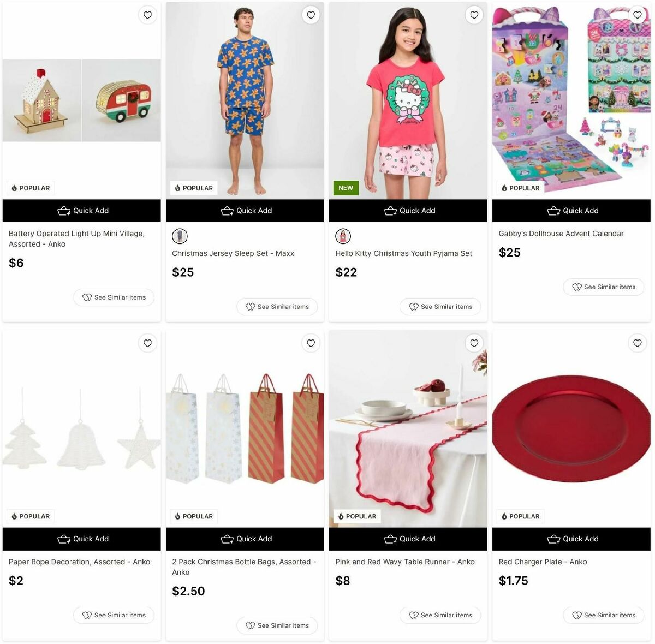Open the Christmas Jersey Sleep Set - Maxx link
Image resolution: width=655 pixels, height=644 pixels.
point(233,253)
